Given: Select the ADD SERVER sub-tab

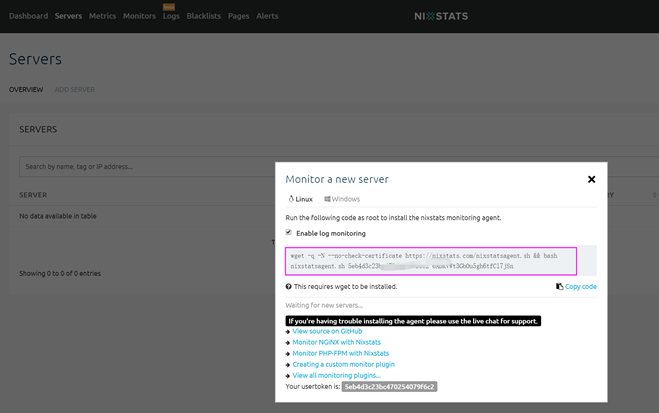Looking at the screenshot, I should click(75, 89).
